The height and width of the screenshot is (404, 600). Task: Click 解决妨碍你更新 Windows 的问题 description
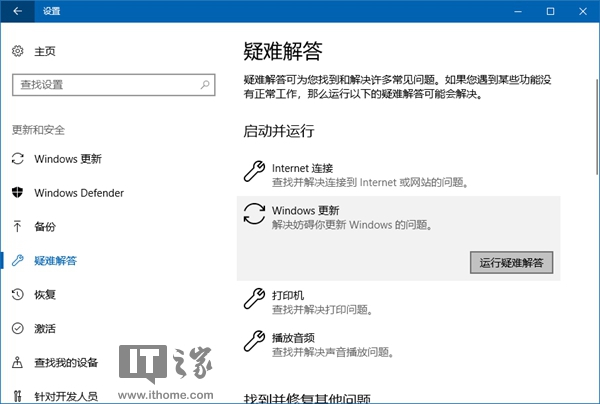(352, 225)
